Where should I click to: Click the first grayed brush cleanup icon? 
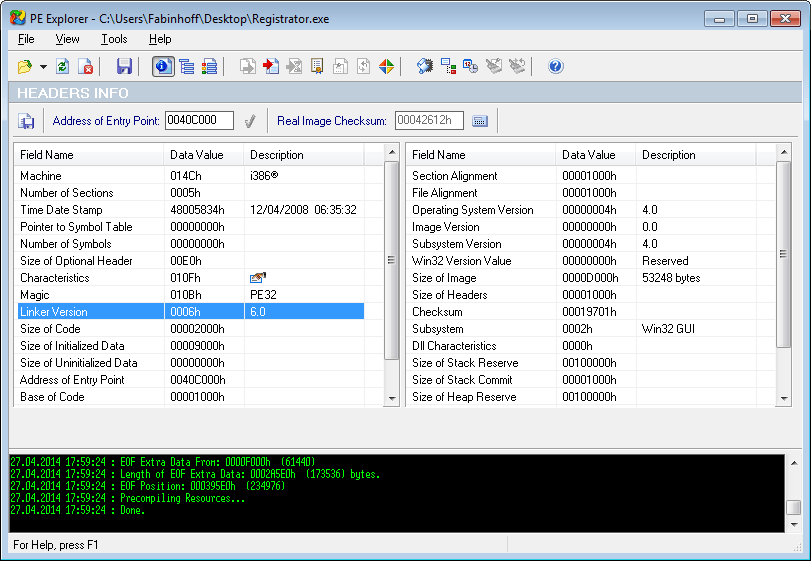494,66
